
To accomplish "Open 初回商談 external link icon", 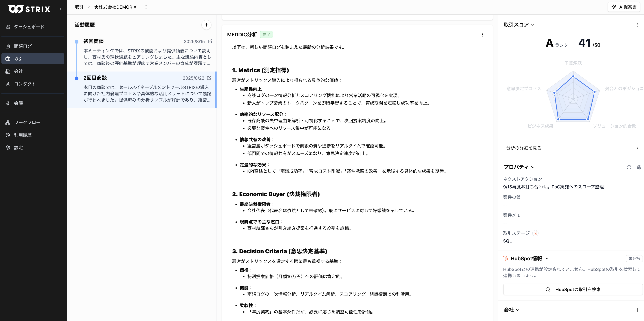I will [x=210, y=41].
